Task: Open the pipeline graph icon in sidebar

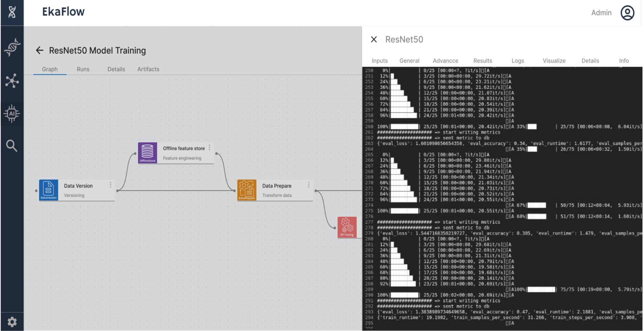Action: pyautogui.click(x=12, y=80)
